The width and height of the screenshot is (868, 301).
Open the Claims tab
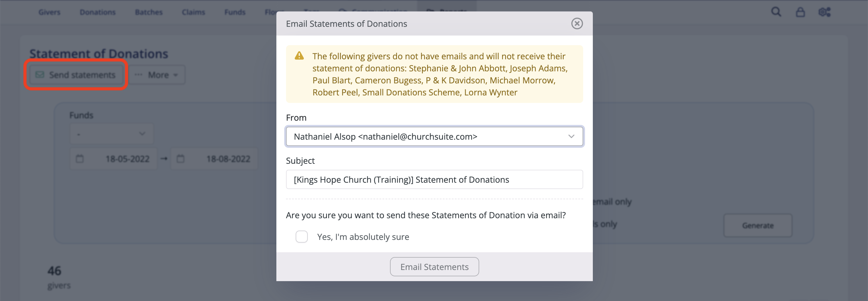[193, 12]
